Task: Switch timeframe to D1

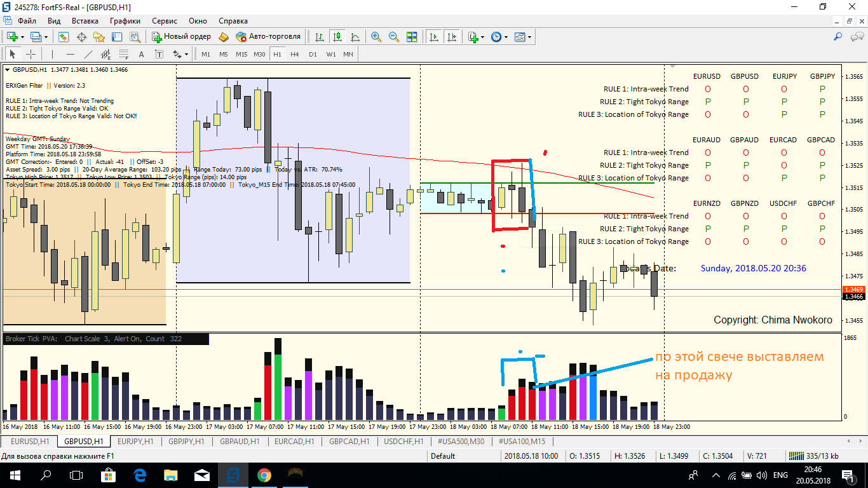Action: click(x=313, y=54)
